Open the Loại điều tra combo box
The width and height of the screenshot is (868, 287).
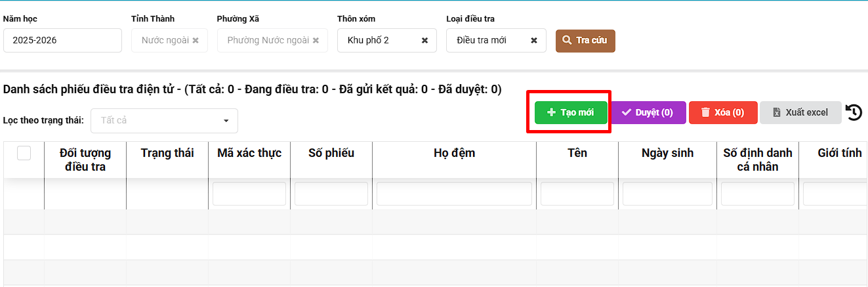pos(489,41)
